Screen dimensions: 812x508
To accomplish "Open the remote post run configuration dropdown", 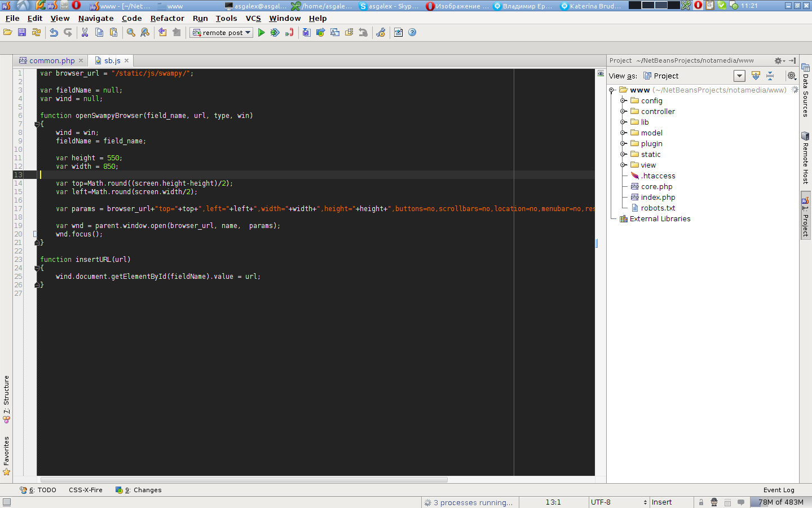I will [221, 33].
